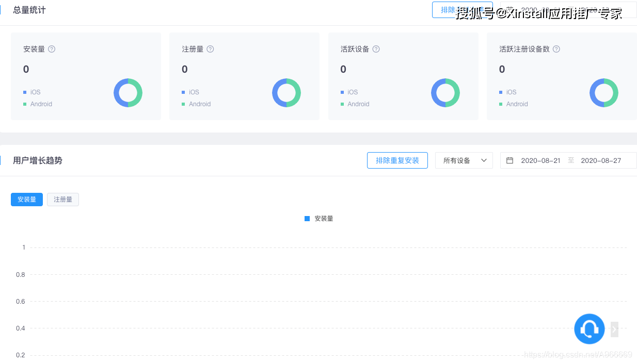Click 排除重复安装 button in trend section
The height and width of the screenshot is (364, 637).
click(397, 160)
